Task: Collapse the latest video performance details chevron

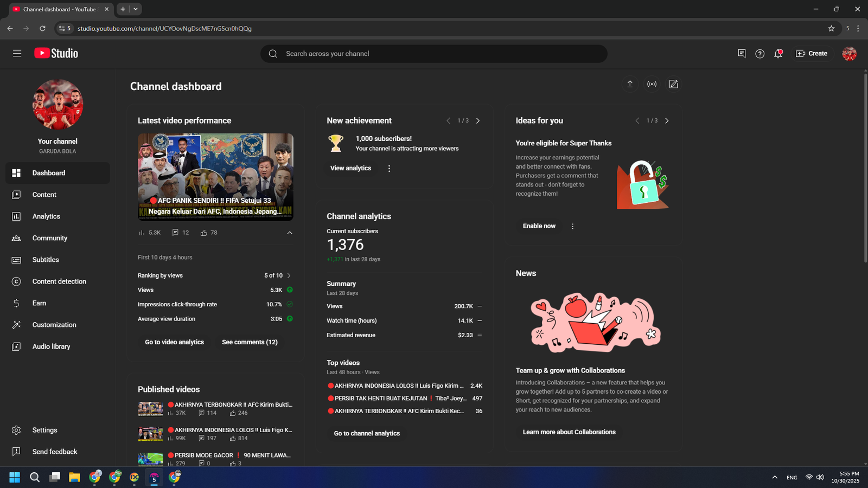Action: pos(290,233)
